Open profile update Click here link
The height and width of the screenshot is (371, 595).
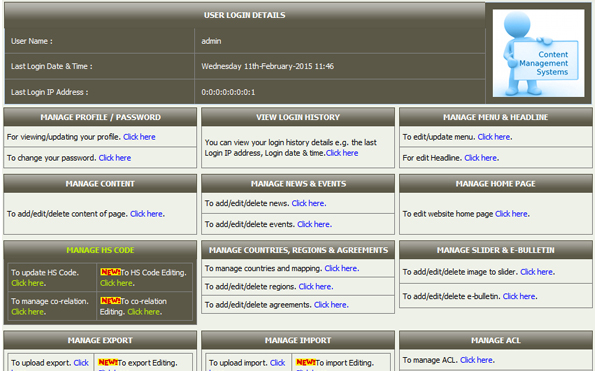pos(139,137)
